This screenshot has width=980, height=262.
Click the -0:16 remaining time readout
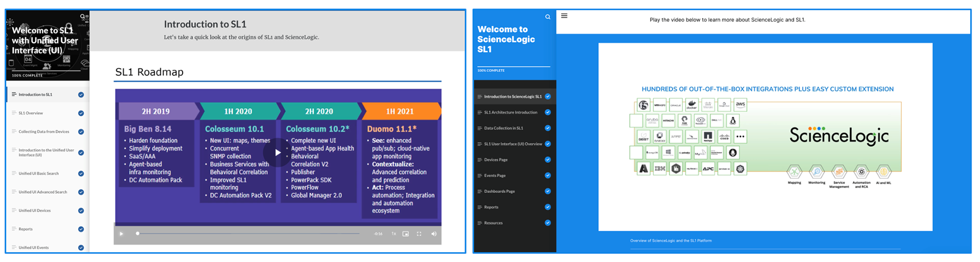[x=378, y=234]
